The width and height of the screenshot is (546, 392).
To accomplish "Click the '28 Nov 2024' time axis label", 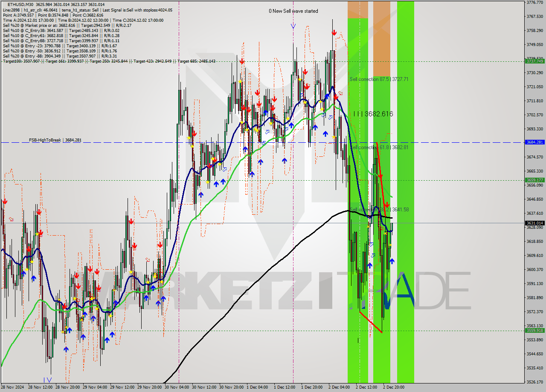I will (x=12, y=387).
